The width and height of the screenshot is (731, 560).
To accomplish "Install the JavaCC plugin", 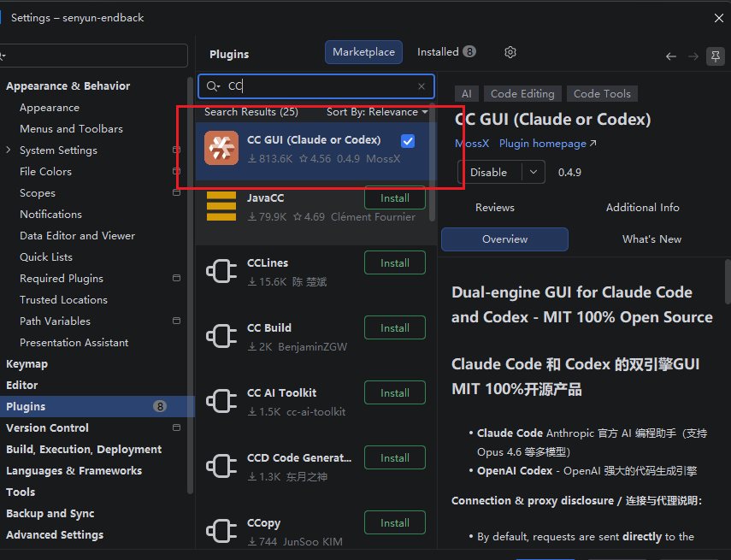I will point(395,197).
